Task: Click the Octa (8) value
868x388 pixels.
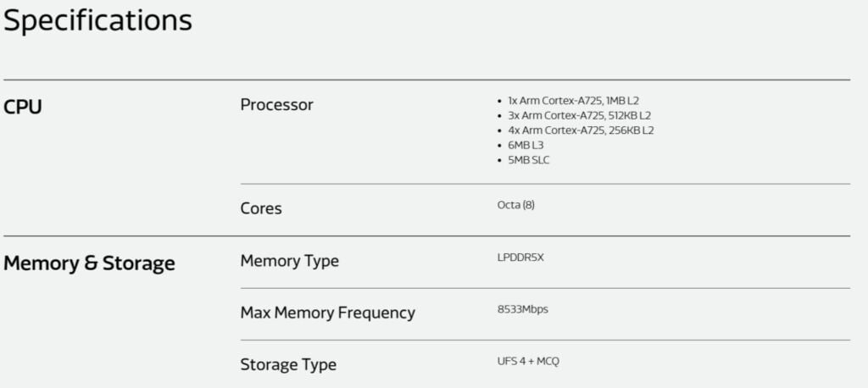Action: (x=516, y=205)
